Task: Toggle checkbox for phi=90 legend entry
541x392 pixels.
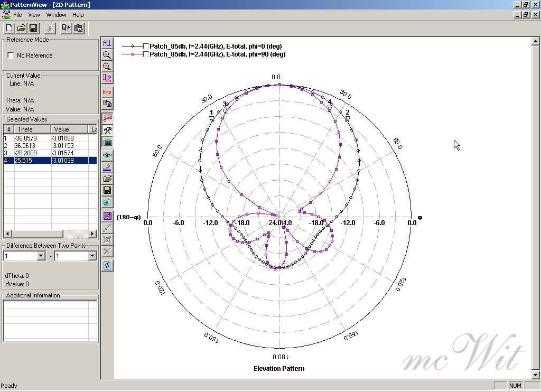Action: [x=146, y=54]
